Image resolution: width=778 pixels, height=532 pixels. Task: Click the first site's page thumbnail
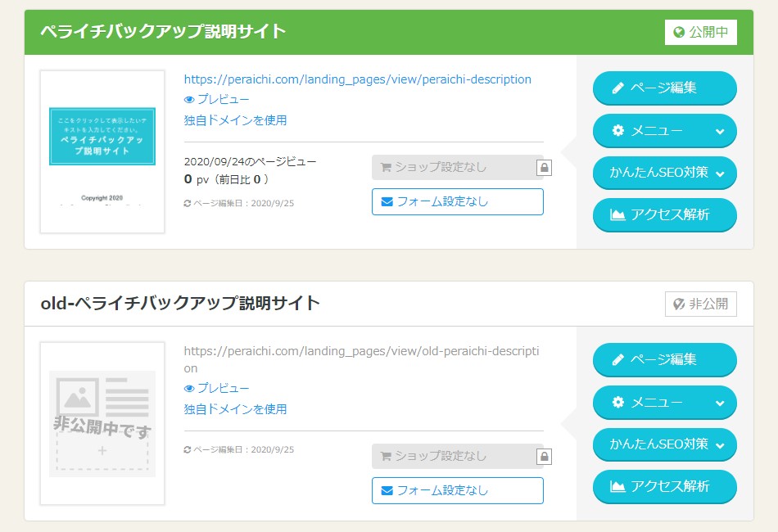[102, 151]
